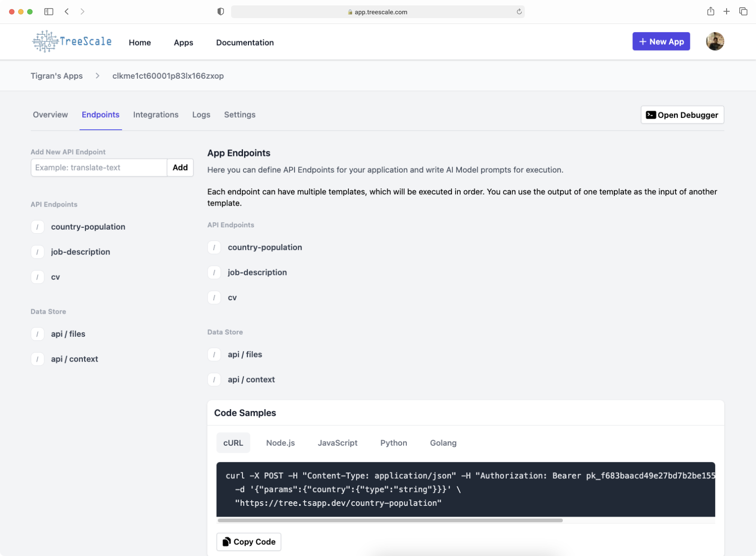Image resolution: width=756 pixels, height=556 pixels.
Task: Click the Open Debugger button
Action: (x=682, y=115)
